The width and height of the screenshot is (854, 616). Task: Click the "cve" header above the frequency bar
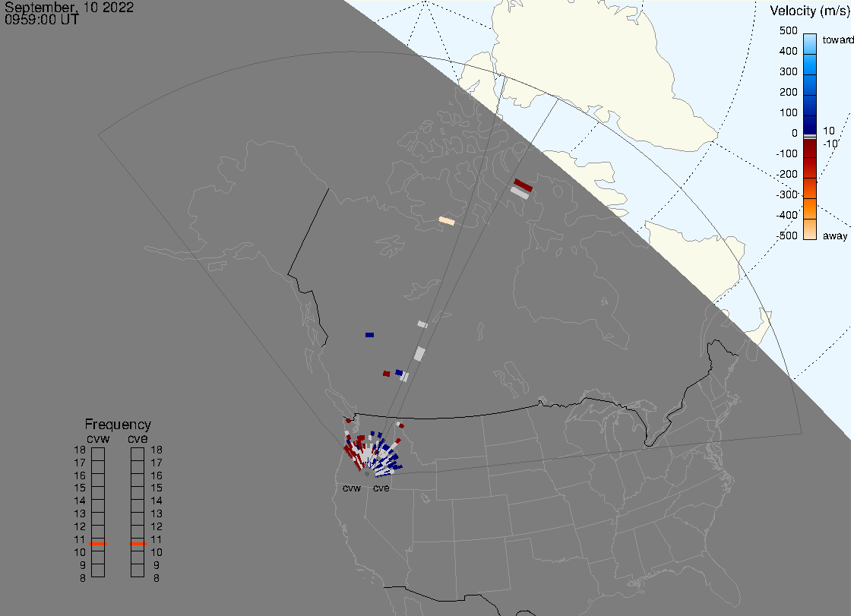coord(138,438)
